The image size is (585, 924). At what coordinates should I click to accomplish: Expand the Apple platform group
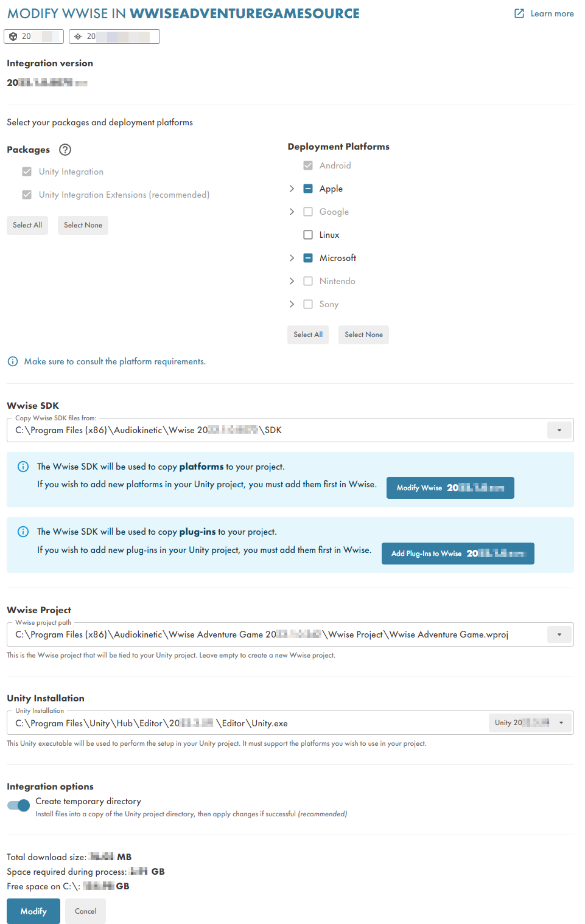coord(292,189)
